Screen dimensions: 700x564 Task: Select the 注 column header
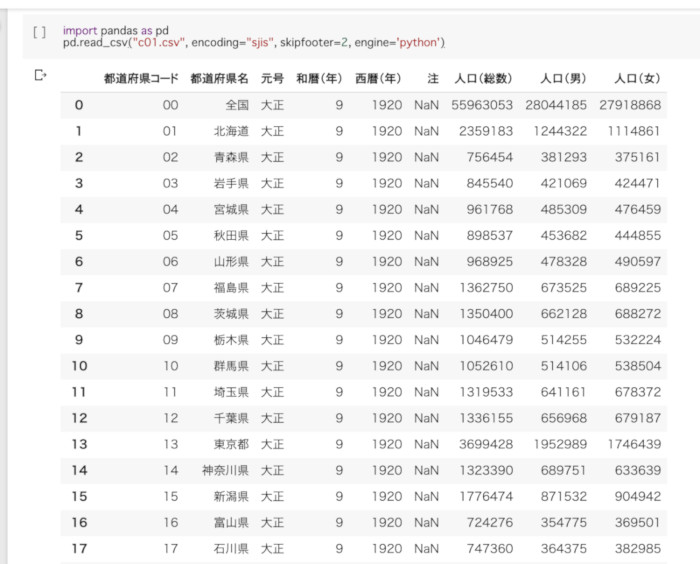[x=433, y=79]
